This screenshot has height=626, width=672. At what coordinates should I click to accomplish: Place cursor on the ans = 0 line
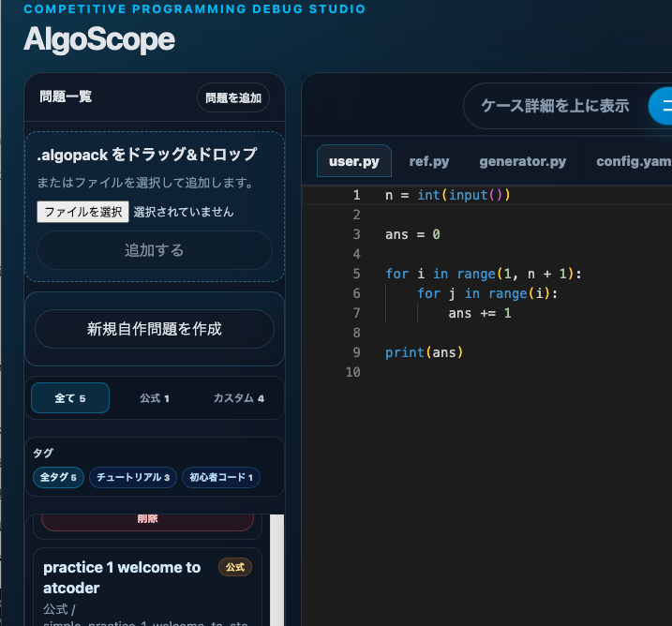pos(412,235)
